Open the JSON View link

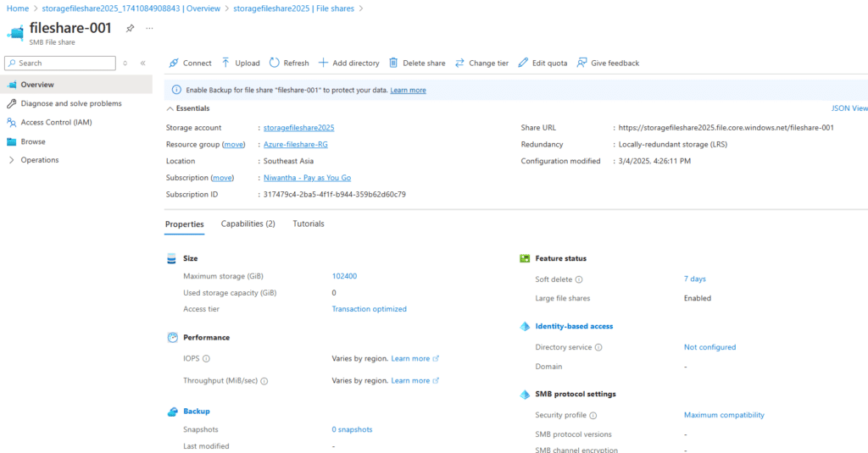coord(849,108)
